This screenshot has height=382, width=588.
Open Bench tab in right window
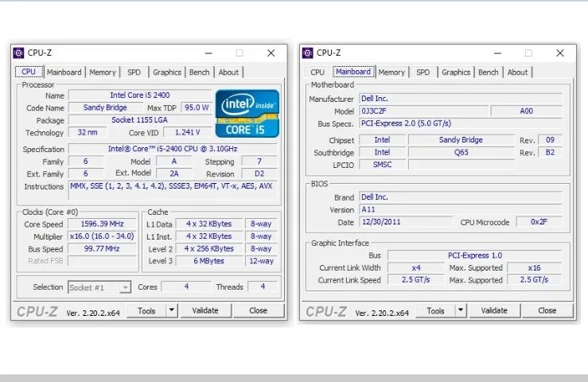tap(489, 72)
